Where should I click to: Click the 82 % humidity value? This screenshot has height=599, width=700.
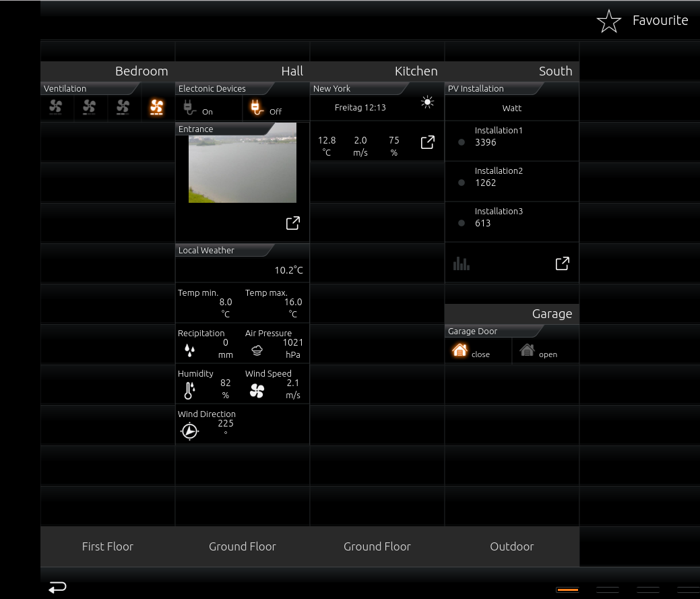(x=226, y=383)
